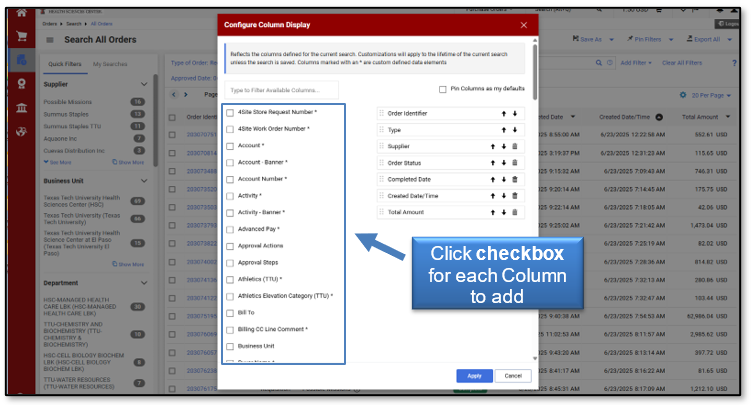This screenshot has height=405, width=751.
Task: Delete Completed Date column
Action: click(x=515, y=180)
